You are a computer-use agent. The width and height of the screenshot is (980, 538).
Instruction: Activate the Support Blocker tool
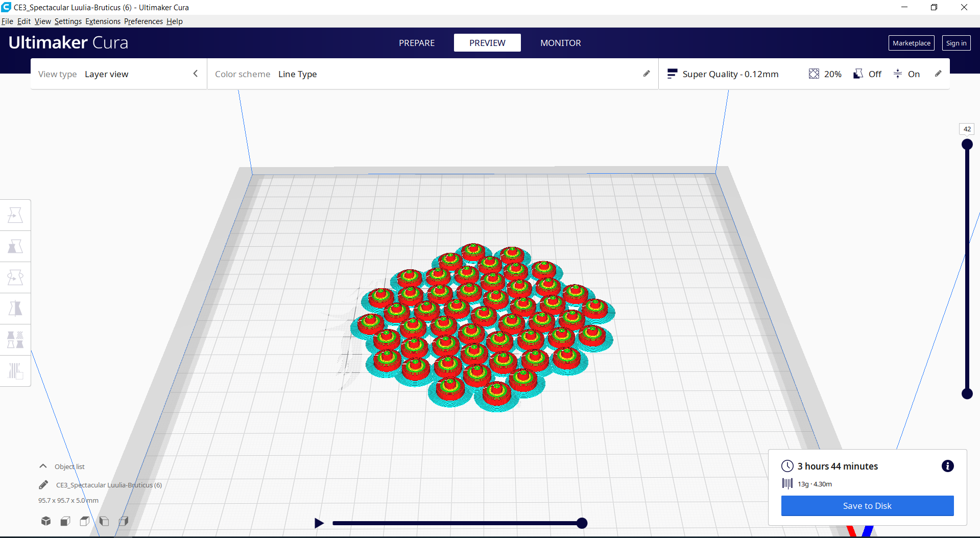click(x=15, y=371)
